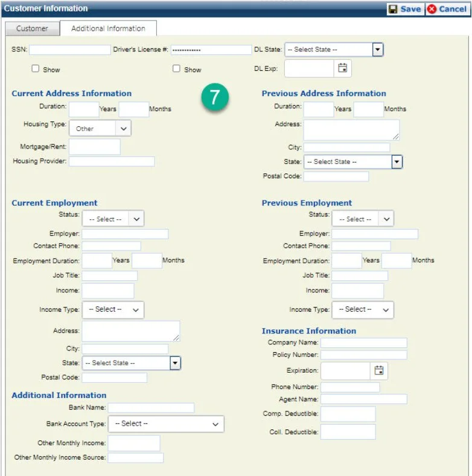Open the Bank Account Type dropdown
Screen dimensions: 472x476
click(x=166, y=424)
